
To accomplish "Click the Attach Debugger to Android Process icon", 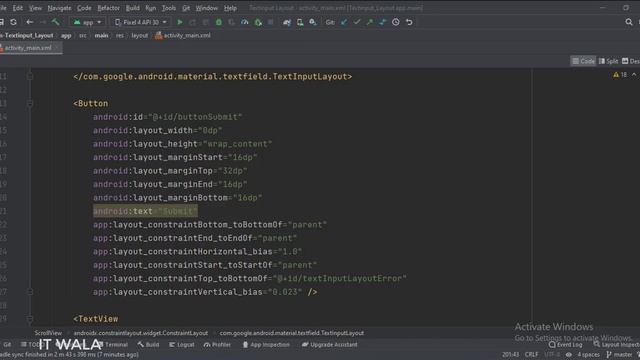I will click(258, 22).
